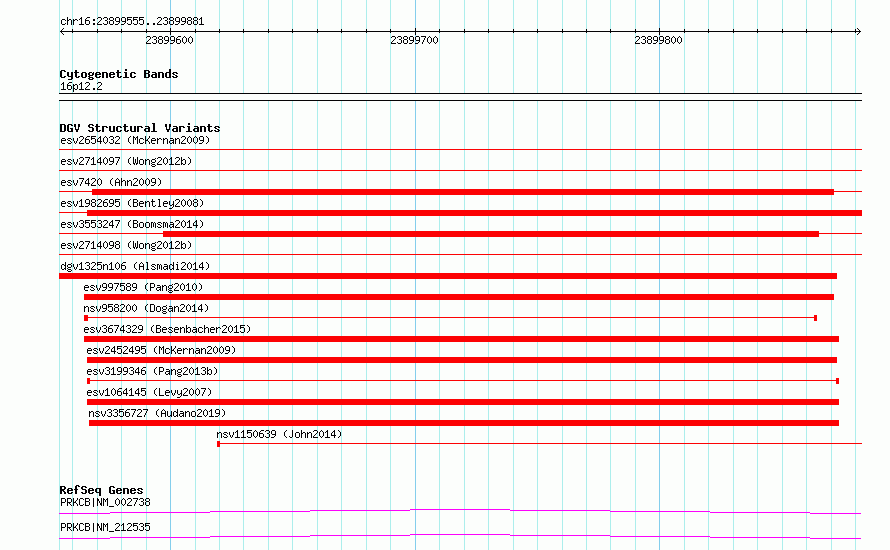Click the esv1064145 red feature bar
This screenshot has width=890, height=550.
(463, 402)
